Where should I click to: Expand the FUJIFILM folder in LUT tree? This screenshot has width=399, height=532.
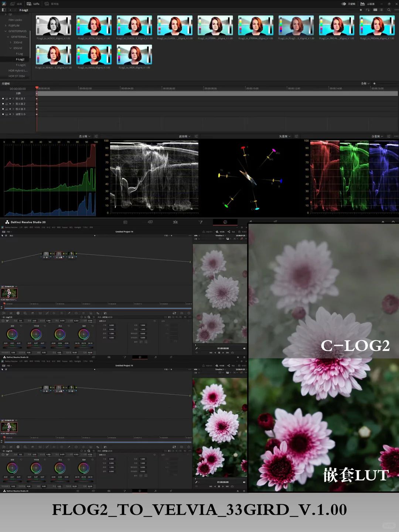[x=6, y=25]
